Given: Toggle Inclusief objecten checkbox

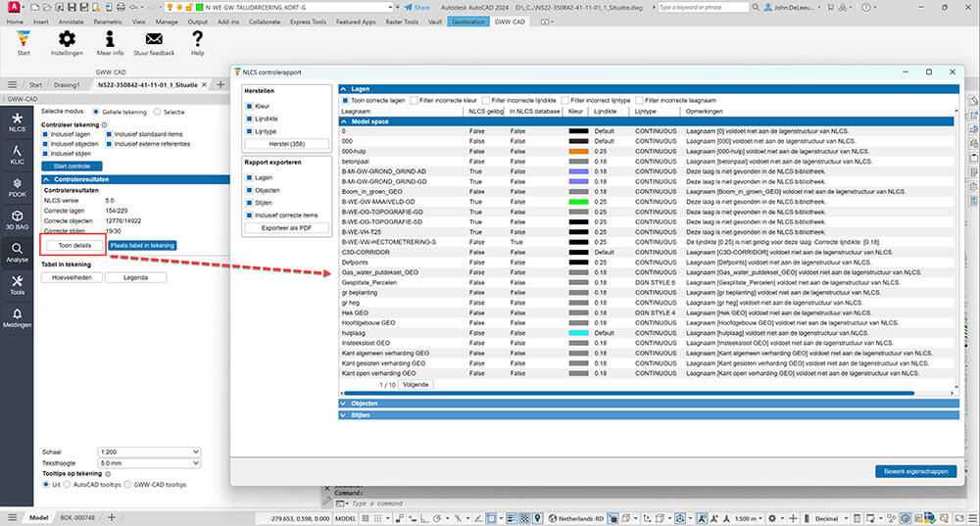Looking at the screenshot, I should click(x=45, y=144).
